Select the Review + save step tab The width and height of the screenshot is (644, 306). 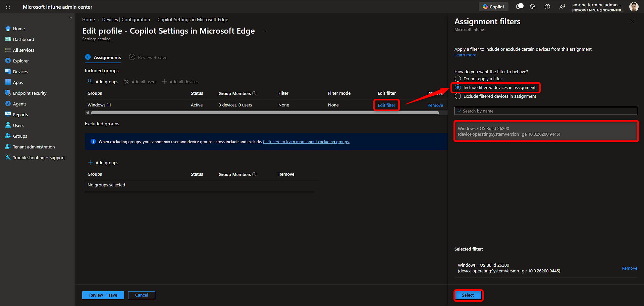[x=148, y=57]
